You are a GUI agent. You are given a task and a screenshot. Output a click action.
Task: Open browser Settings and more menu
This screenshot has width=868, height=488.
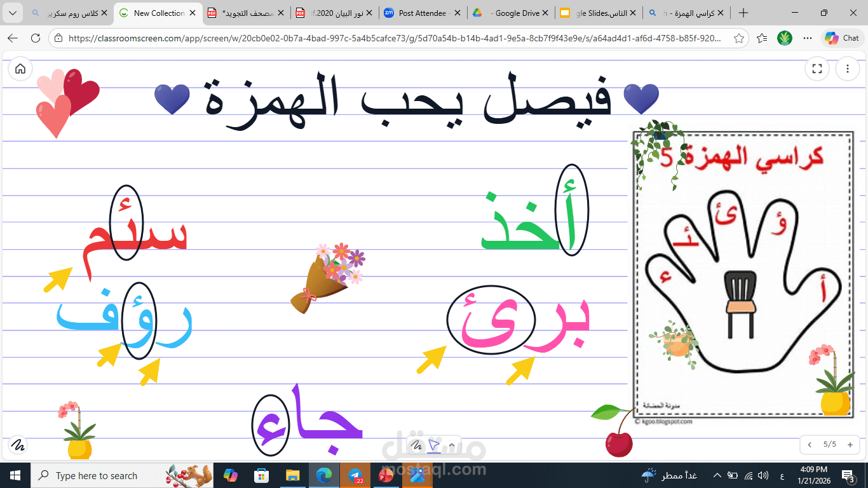tap(808, 38)
